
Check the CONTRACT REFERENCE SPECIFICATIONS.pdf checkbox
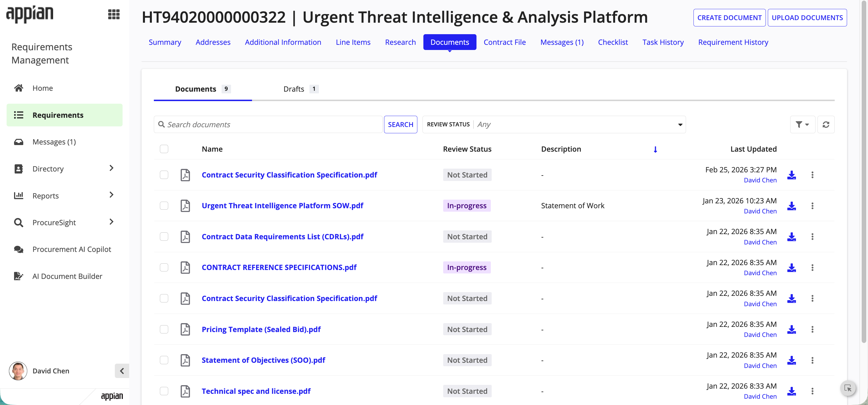pos(164,267)
